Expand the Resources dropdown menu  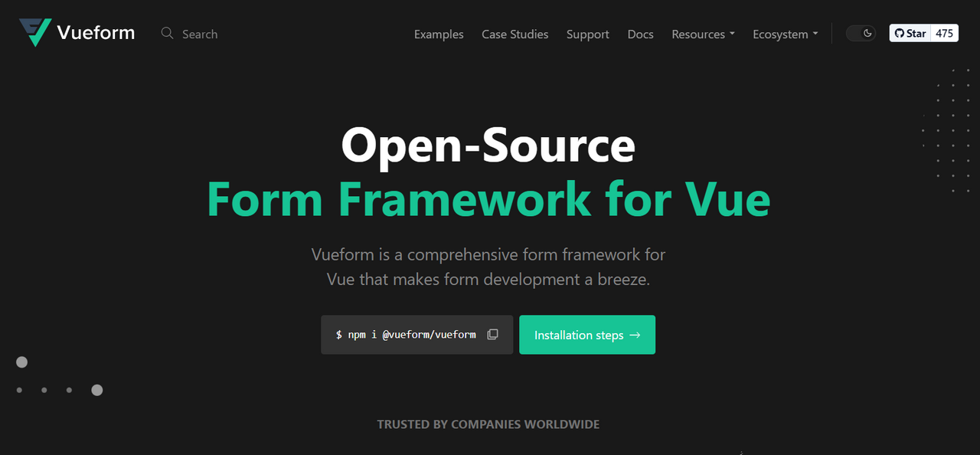(703, 34)
